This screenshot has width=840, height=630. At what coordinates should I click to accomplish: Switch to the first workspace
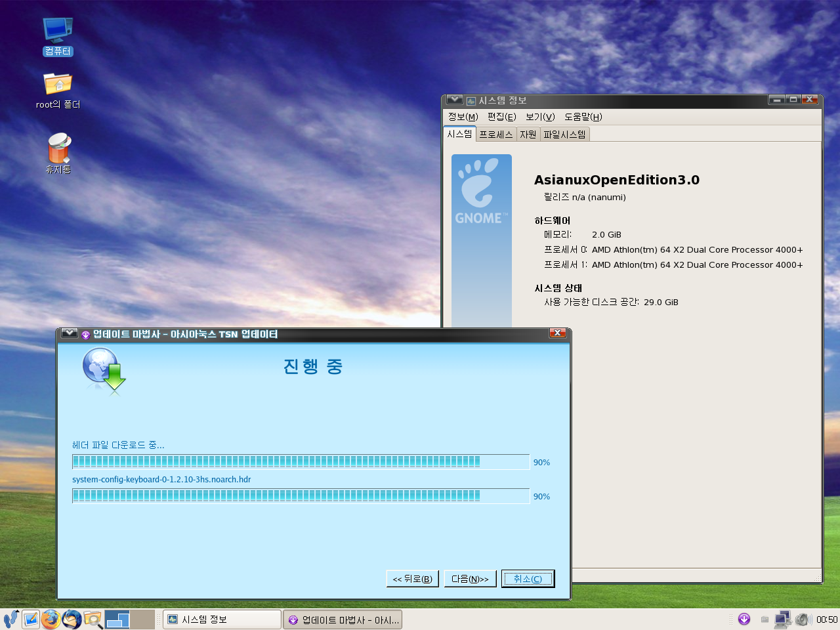[x=118, y=619]
